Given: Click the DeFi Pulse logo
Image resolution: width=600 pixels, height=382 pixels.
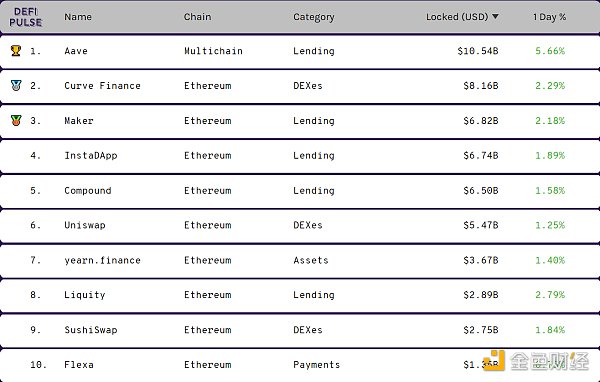Looking at the screenshot, I should (26, 17).
